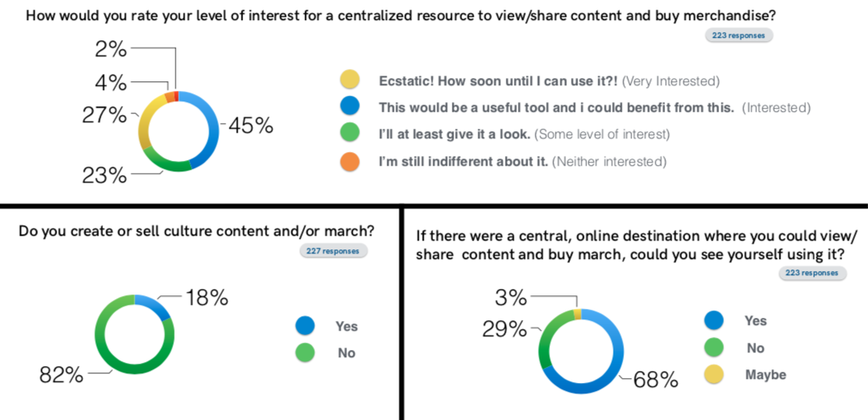Click blue Yes dot in online destination legend
The height and width of the screenshot is (420, 868).
click(x=713, y=320)
